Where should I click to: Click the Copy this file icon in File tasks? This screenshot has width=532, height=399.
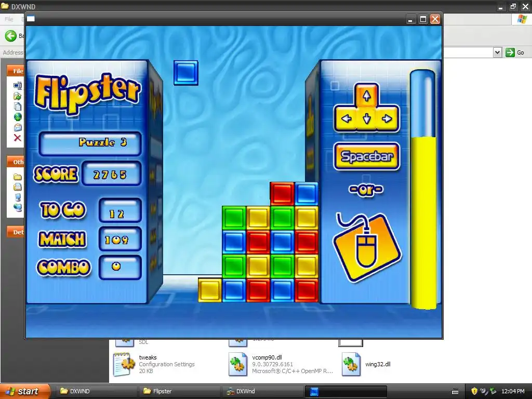[17, 107]
